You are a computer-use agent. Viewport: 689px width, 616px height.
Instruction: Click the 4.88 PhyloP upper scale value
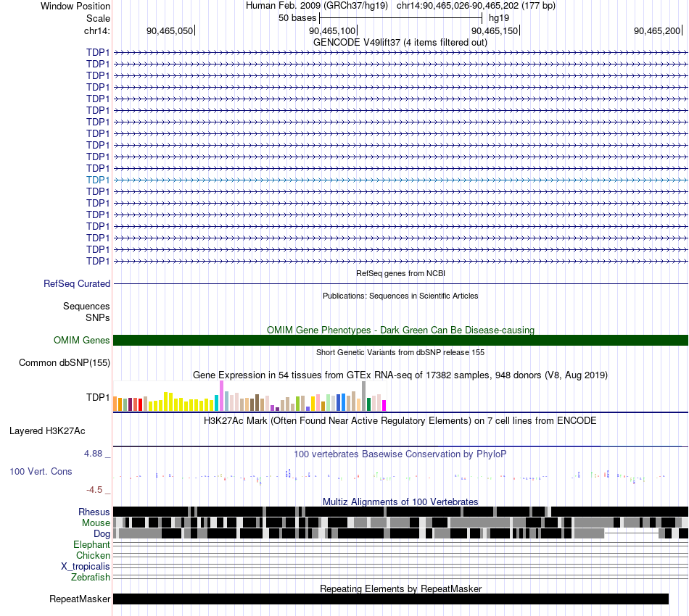(93, 454)
